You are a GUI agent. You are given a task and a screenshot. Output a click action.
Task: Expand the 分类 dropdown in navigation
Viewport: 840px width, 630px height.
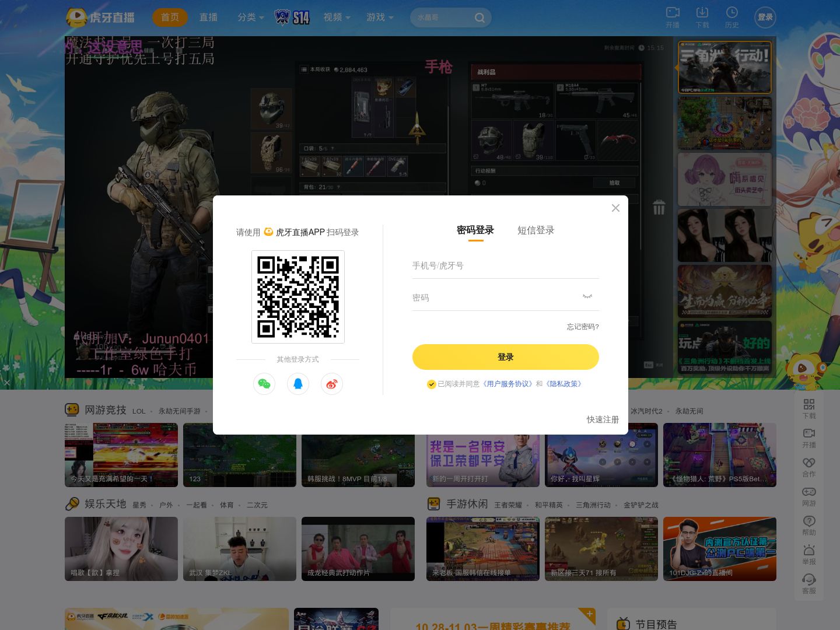point(251,17)
